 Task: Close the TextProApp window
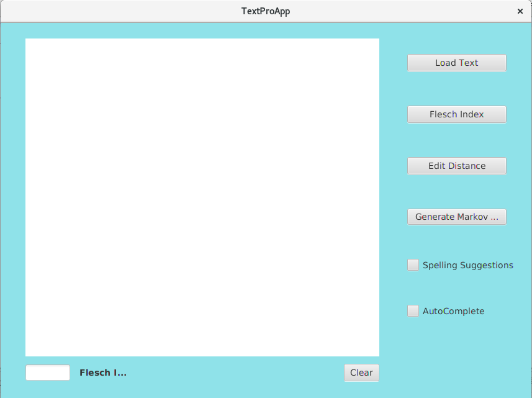(520, 11)
